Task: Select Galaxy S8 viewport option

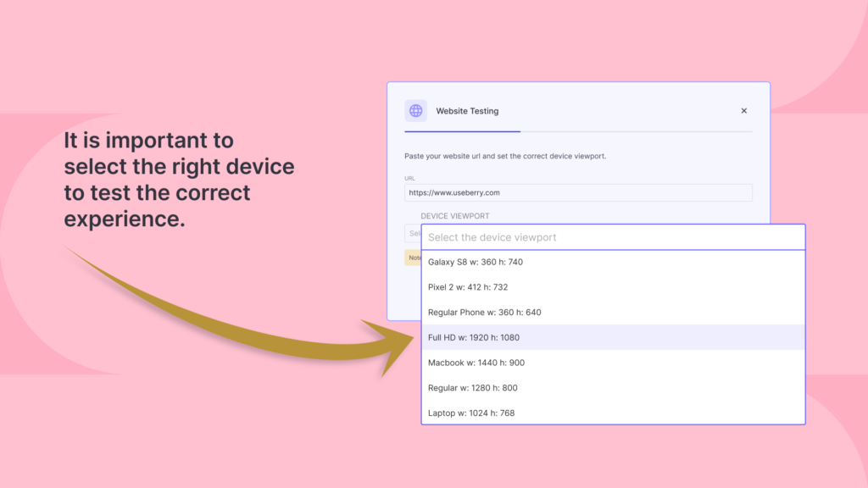Action: (474, 262)
